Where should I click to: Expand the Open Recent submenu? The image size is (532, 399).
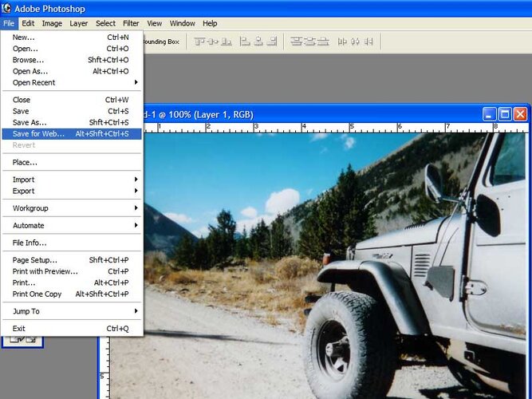tap(72, 82)
